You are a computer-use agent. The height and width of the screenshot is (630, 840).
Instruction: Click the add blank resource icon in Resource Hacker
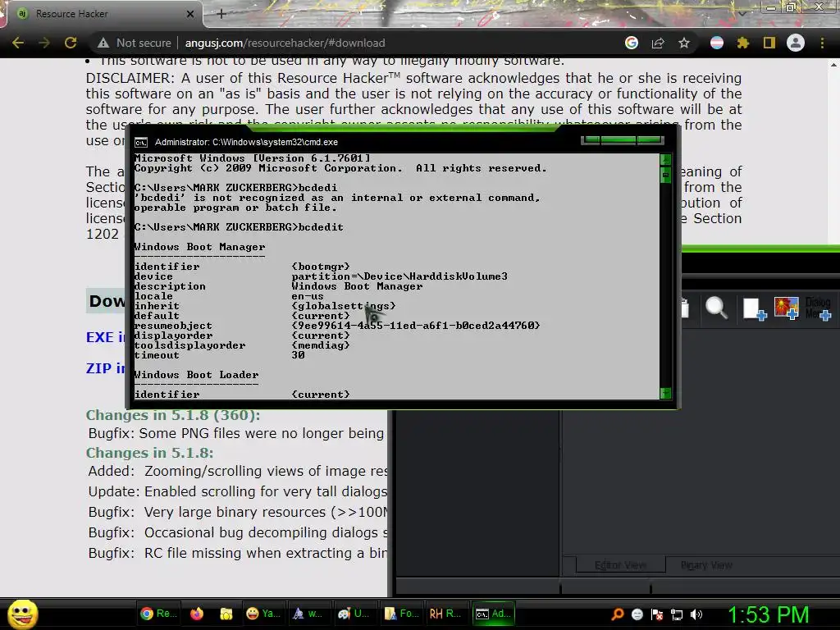755,309
